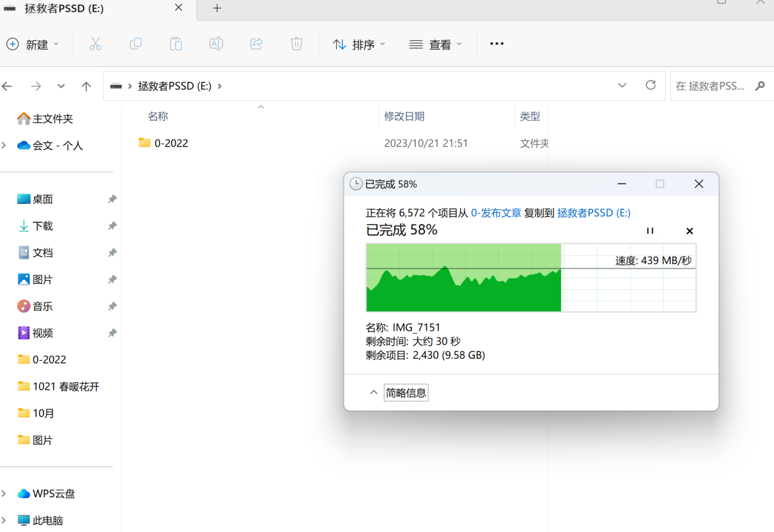Go back with the left arrow
Viewport: 774px width, 532px height.
point(7,86)
